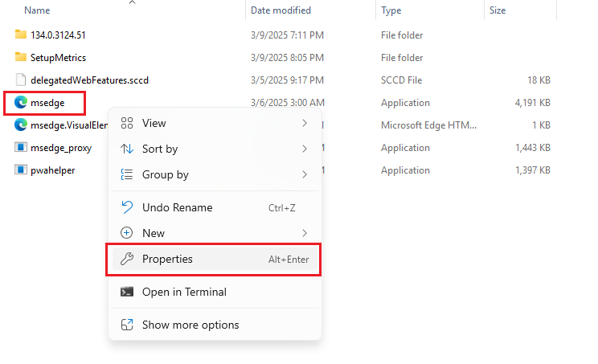
Task: Click the msedge_proxy application icon
Action: 21,147
